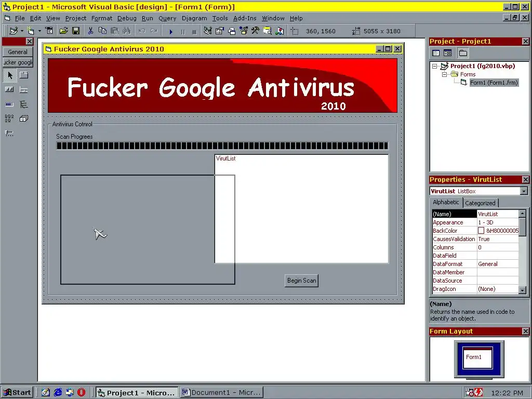Click the Properties Window toolbar icon
Viewport: 532px width, 399px height.
(220, 31)
